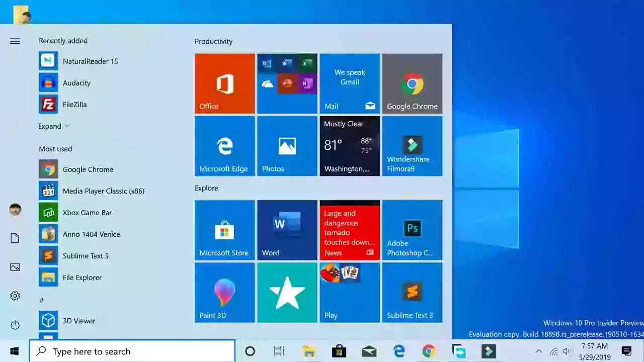
Task: Open Chrome on taskbar
Action: click(429, 351)
